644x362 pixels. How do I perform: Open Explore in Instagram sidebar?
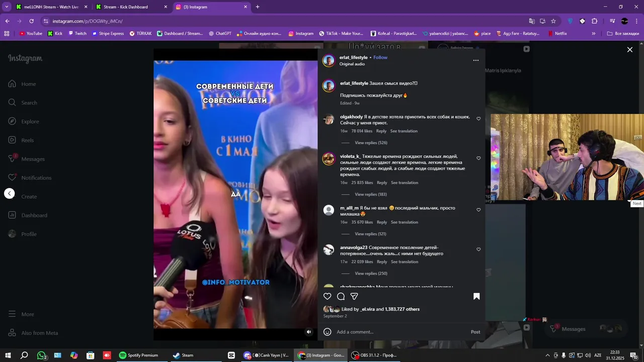coord(24,121)
